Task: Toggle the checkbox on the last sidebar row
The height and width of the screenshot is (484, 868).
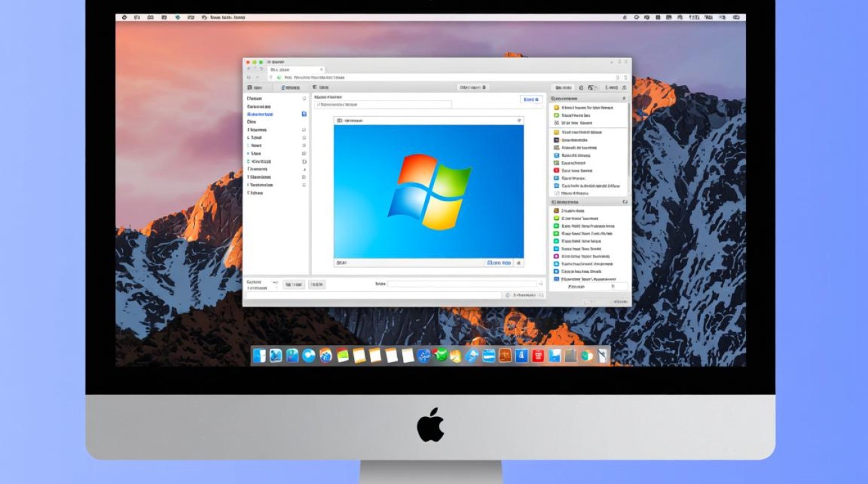Action: [304, 185]
